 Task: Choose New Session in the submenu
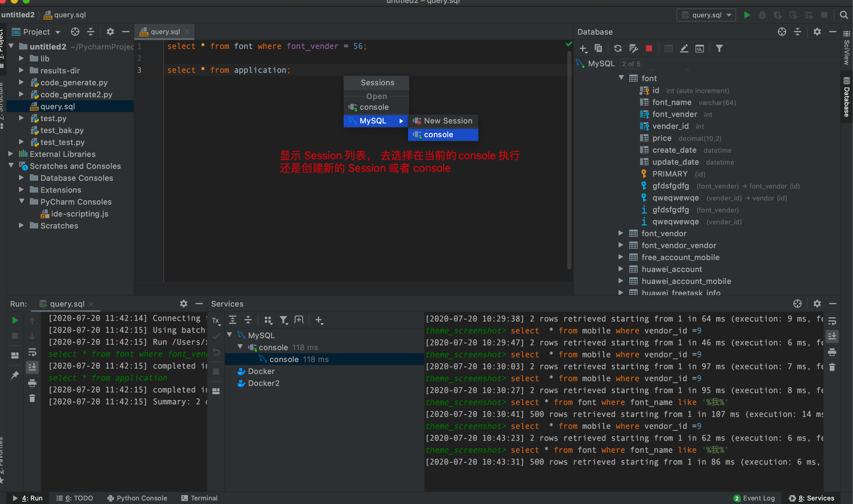click(443, 121)
